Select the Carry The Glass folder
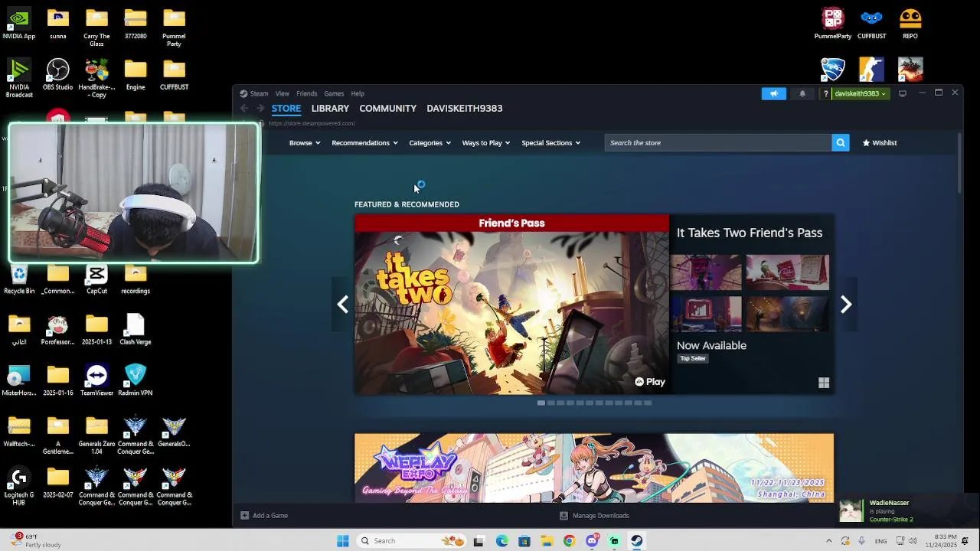The width and height of the screenshot is (980, 551). 96,27
